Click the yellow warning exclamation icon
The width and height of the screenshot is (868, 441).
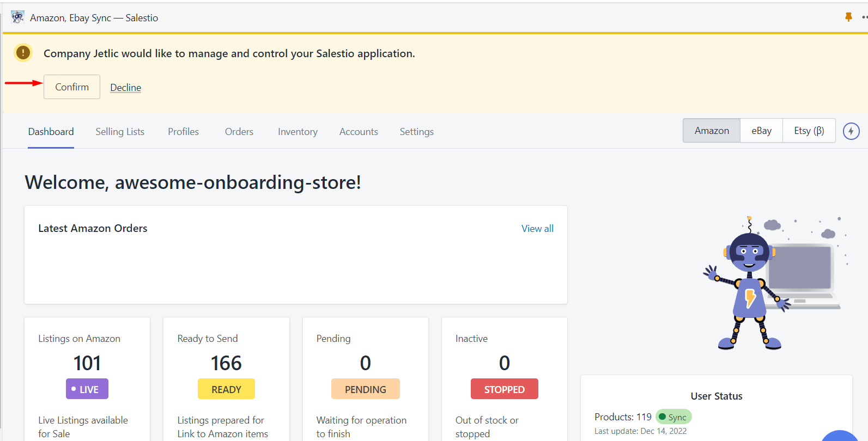click(23, 53)
